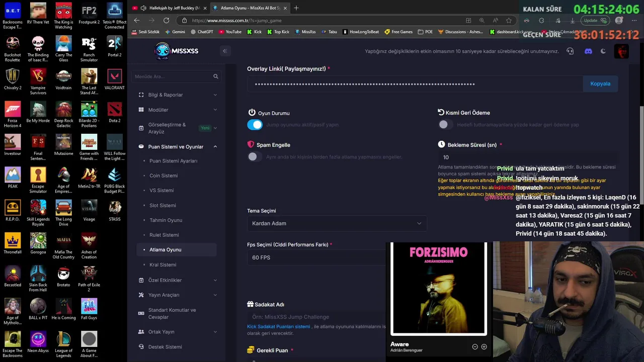Launch Portal 2 from the desktop
Image resolution: width=644 pixels, height=362 pixels.
(114, 47)
